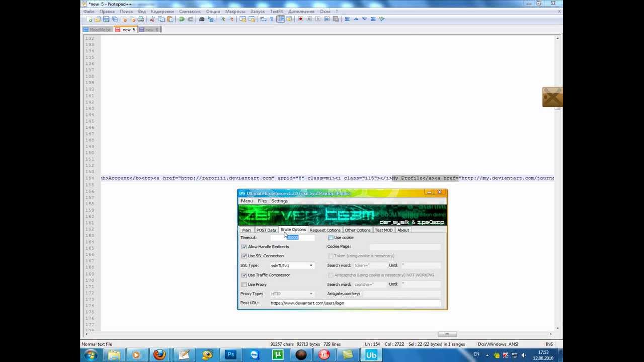
Task: Click the New file icon in Notepad++ toolbar
Action: click(89, 19)
